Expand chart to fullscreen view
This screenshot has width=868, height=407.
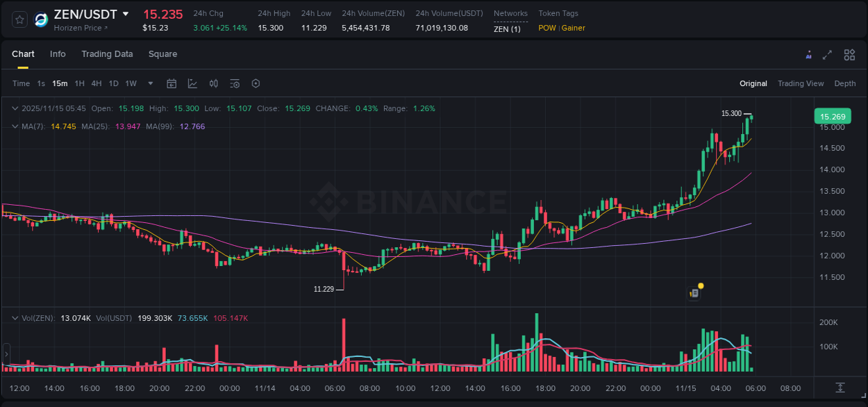click(x=828, y=54)
